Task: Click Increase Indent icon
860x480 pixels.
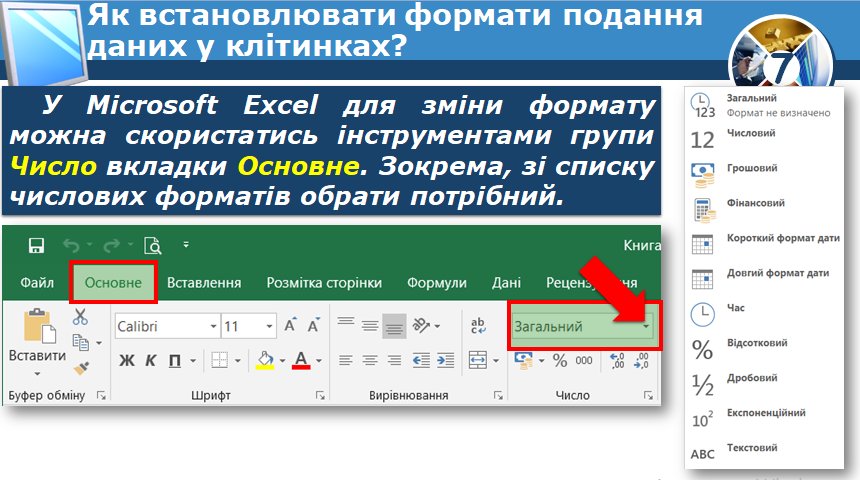Action: point(445,360)
